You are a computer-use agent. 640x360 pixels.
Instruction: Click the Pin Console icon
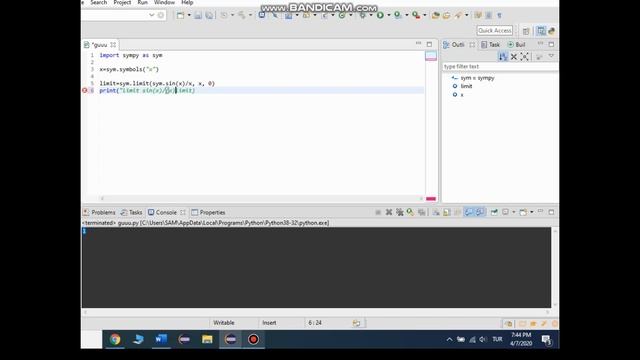(494, 212)
